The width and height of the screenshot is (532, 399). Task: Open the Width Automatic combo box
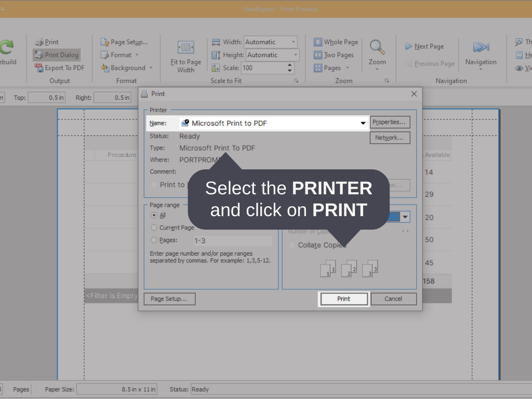coord(270,42)
